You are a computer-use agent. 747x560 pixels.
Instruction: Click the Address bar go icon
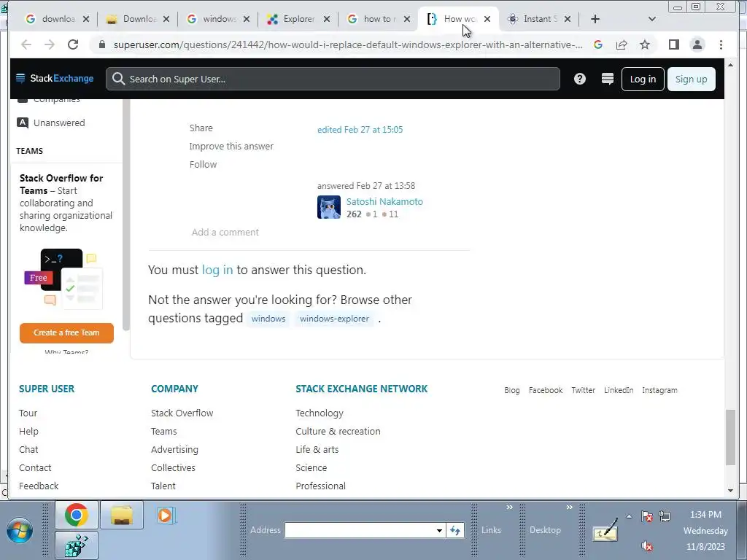tap(455, 530)
